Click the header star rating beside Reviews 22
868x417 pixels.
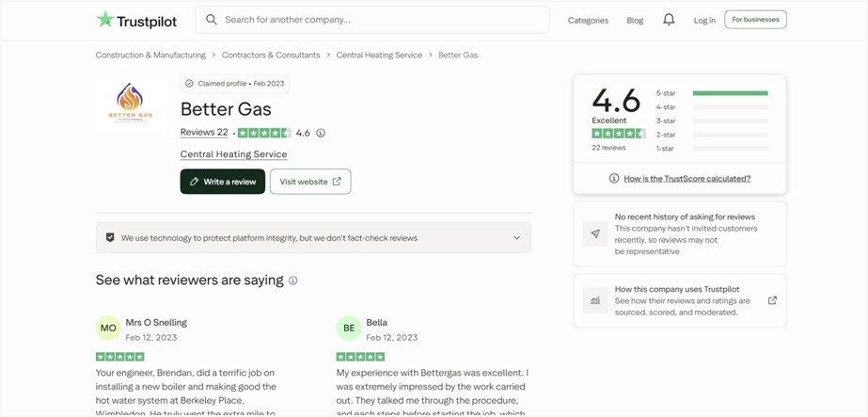click(x=264, y=133)
